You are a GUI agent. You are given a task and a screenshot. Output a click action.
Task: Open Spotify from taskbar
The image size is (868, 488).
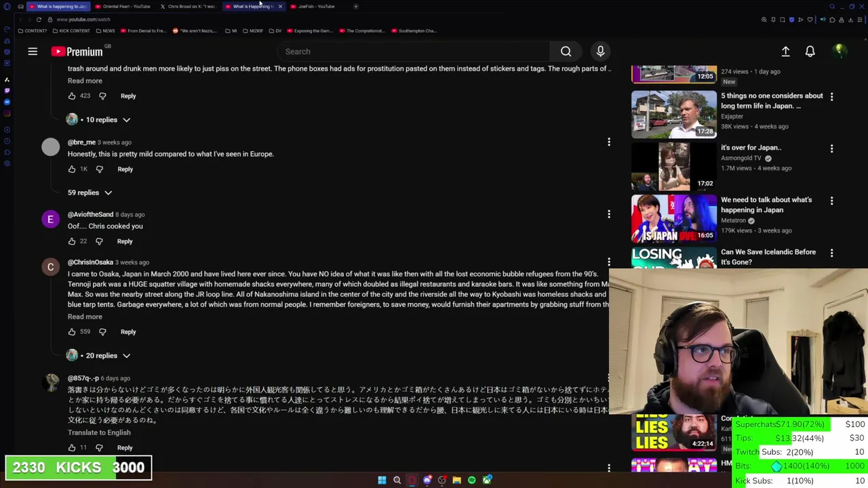click(x=472, y=480)
